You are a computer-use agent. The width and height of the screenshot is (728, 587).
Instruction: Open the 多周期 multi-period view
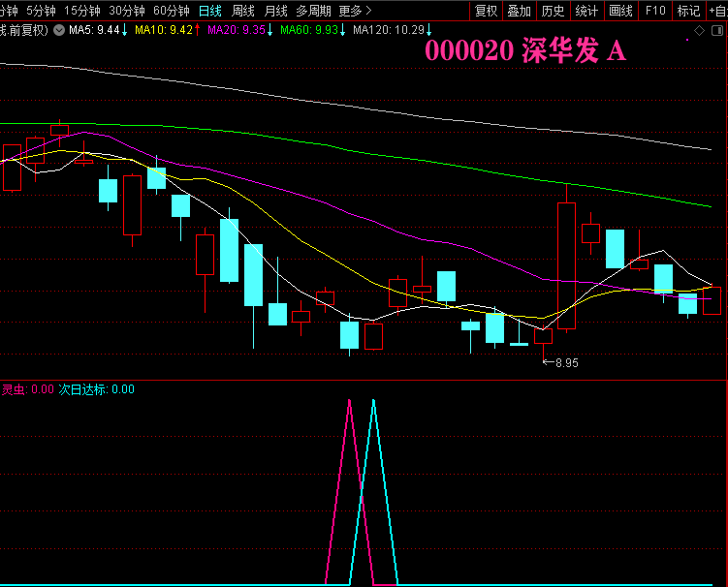click(313, 11)
